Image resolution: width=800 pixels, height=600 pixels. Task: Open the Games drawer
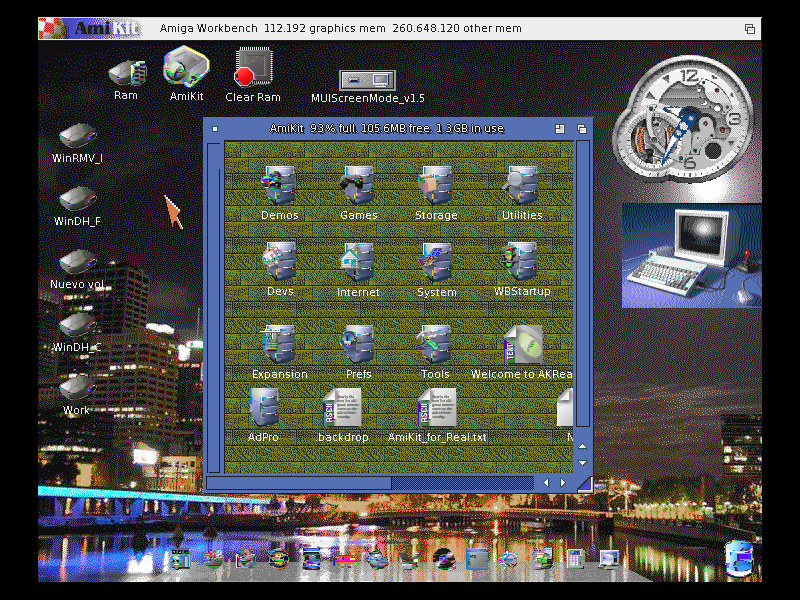pos(358,186)
